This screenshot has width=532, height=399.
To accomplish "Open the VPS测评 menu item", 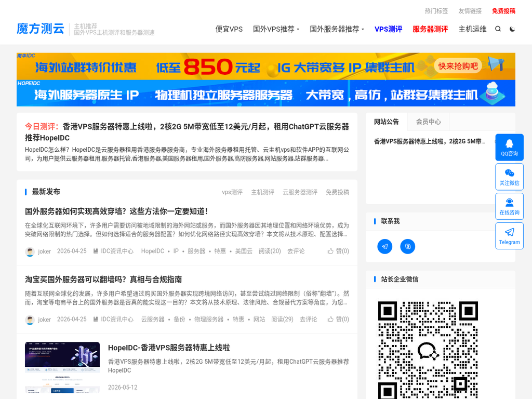I will coord(389,29).
